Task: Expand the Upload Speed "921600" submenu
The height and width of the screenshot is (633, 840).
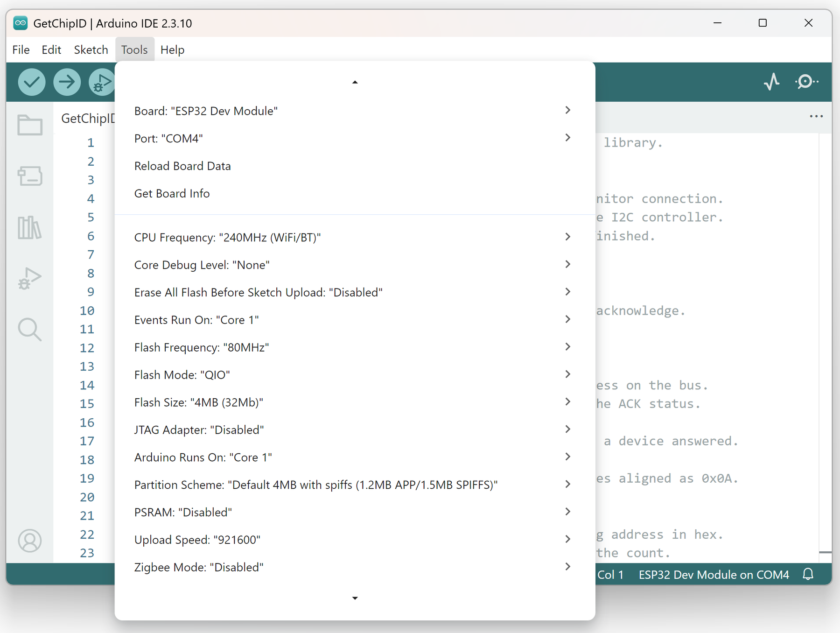Action: (355, 540)
